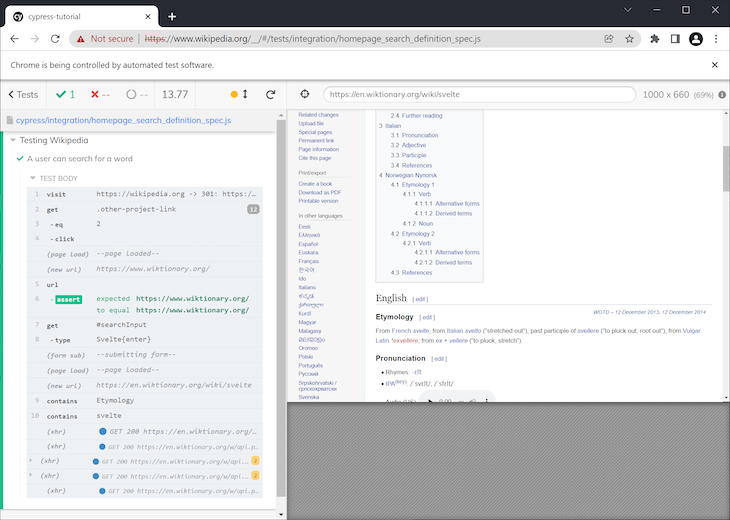Click the Chrome forward arrow
Screen dimensions: 730x520
click(x=35, y=39)
